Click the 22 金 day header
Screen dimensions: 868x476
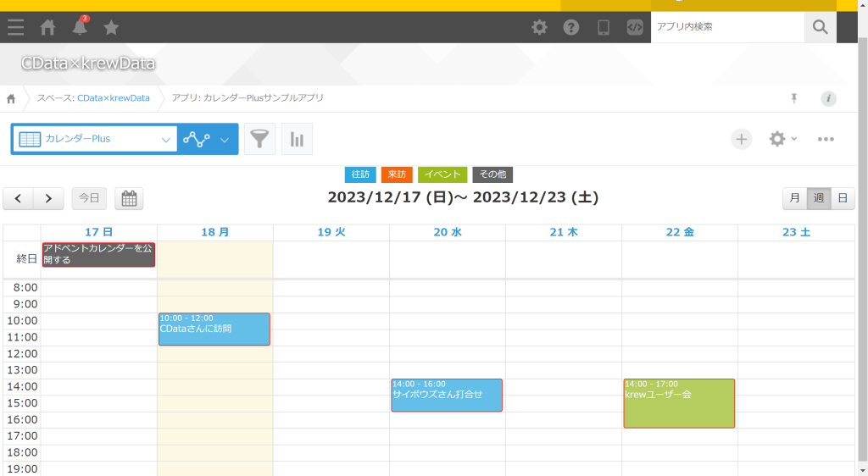(x=680, y=232)
